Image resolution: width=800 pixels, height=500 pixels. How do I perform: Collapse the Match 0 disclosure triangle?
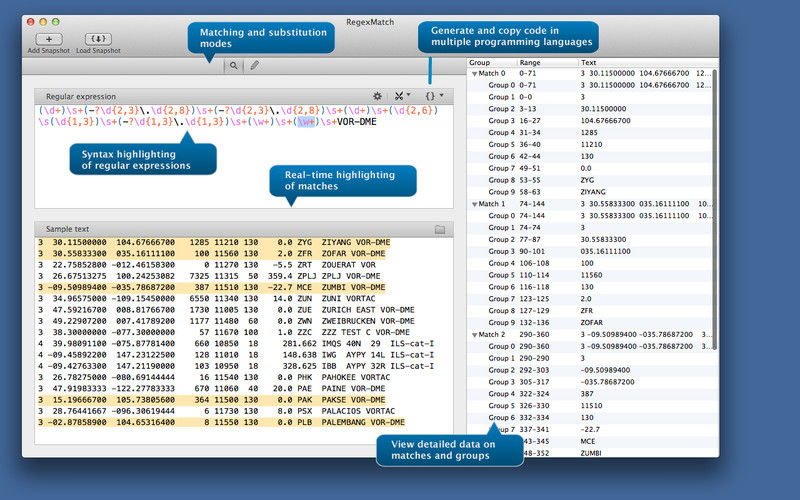coord(474,74)
